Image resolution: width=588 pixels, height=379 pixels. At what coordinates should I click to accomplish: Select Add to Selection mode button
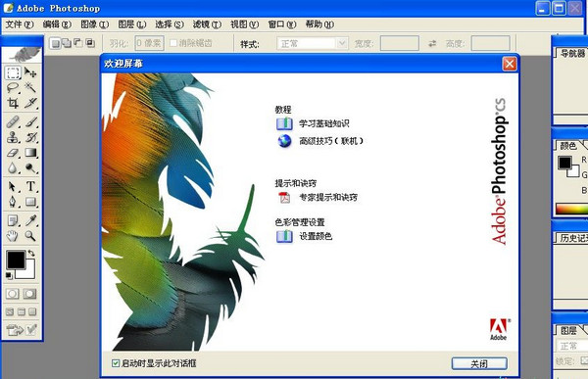coord(67,43)
